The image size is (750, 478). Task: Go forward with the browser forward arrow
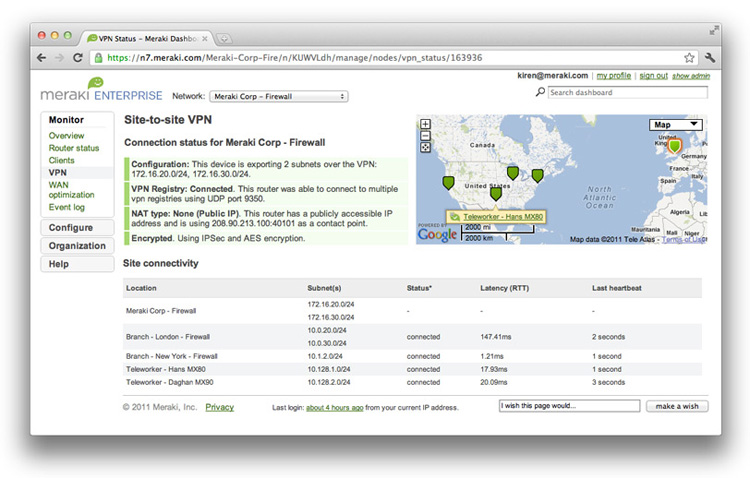[x=59, y=58]
